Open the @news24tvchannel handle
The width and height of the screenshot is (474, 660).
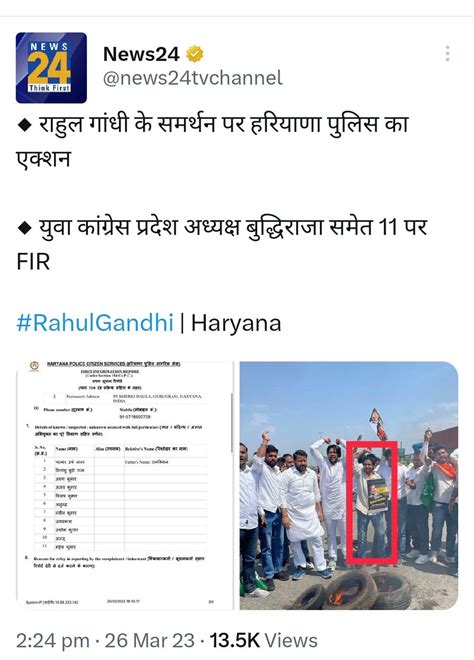(x=193, y=78)
